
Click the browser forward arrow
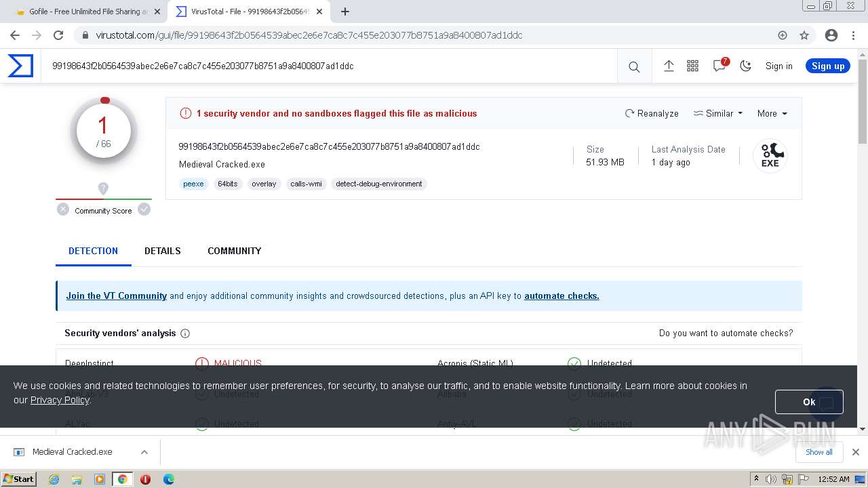click(x=37, y=35)
